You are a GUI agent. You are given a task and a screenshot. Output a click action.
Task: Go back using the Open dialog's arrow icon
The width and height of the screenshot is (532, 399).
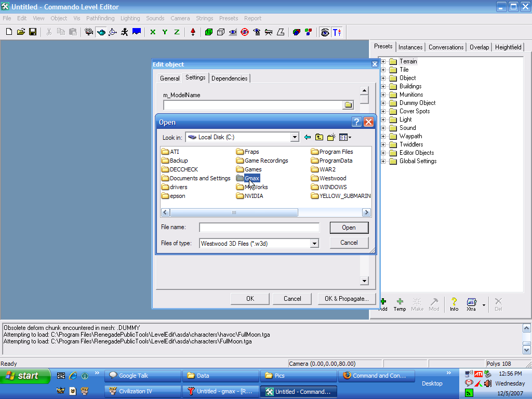[308, 137]
